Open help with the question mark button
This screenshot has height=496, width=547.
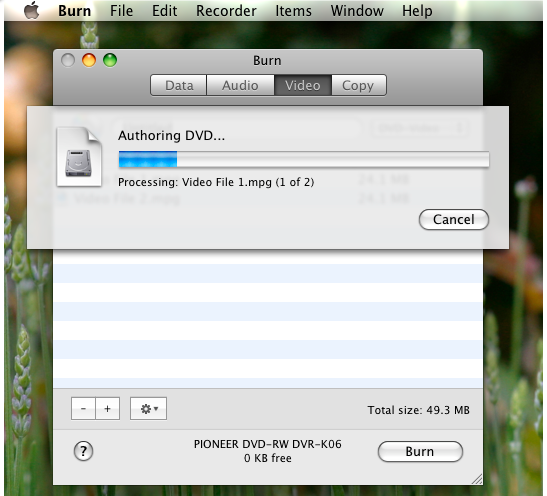coord(83,451)
